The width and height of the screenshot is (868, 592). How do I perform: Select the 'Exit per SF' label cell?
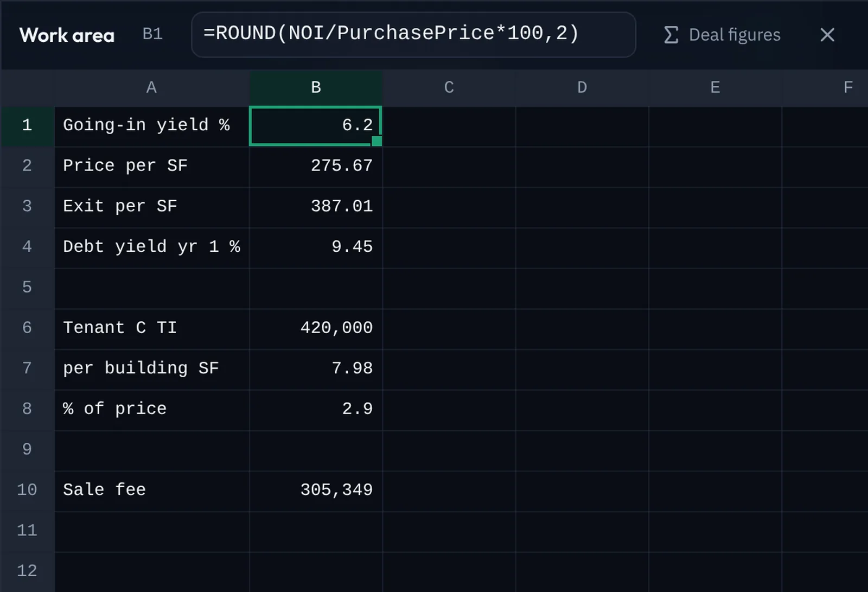(x=152, y=207)
